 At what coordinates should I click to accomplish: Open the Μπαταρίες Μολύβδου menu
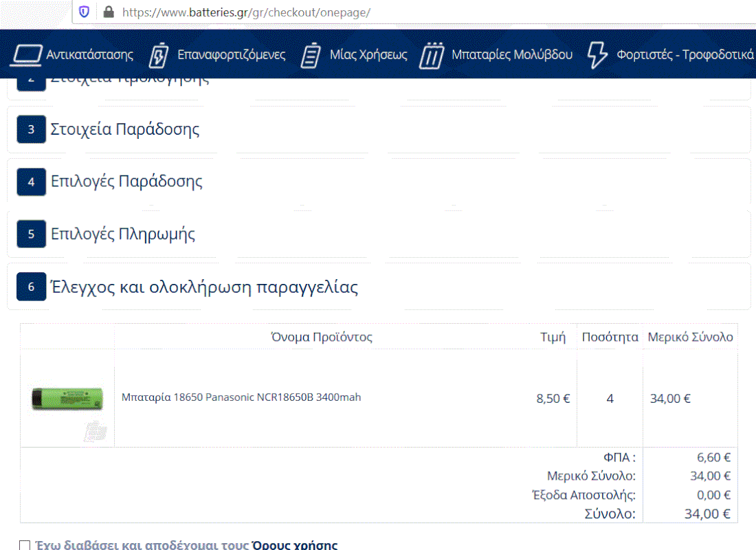[x=512, y=54]
